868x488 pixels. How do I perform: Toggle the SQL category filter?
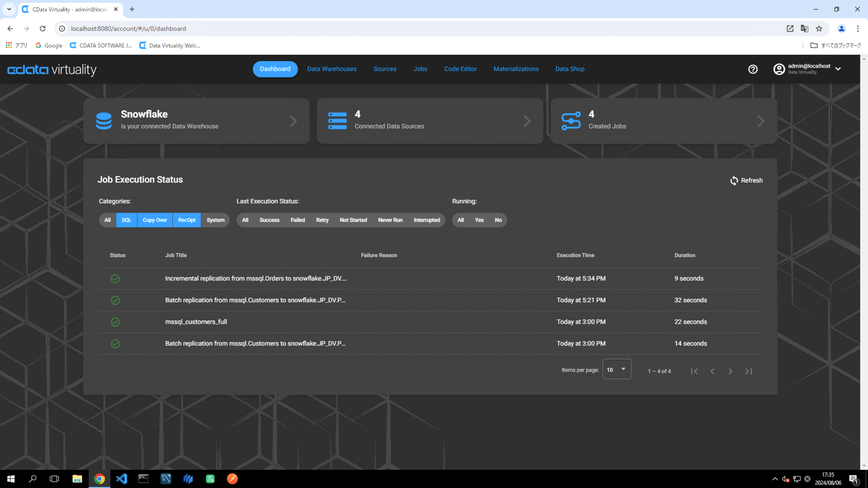click(x=127, y=220)
